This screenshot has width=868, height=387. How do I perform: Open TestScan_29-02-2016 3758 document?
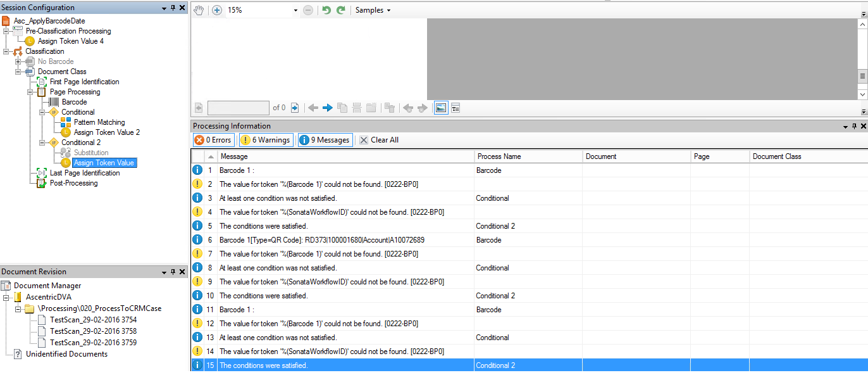pos(93,331)
